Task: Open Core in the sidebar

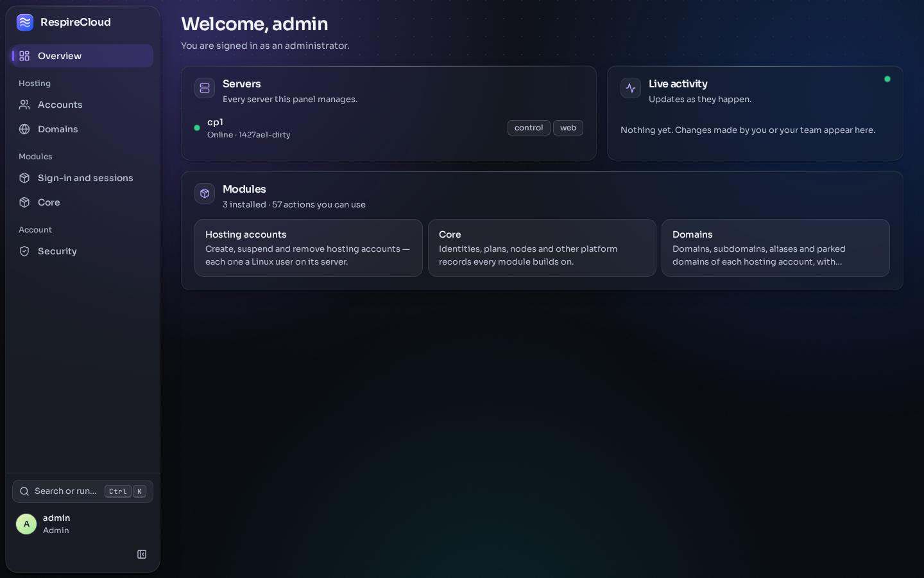Action: pos(83,202)
